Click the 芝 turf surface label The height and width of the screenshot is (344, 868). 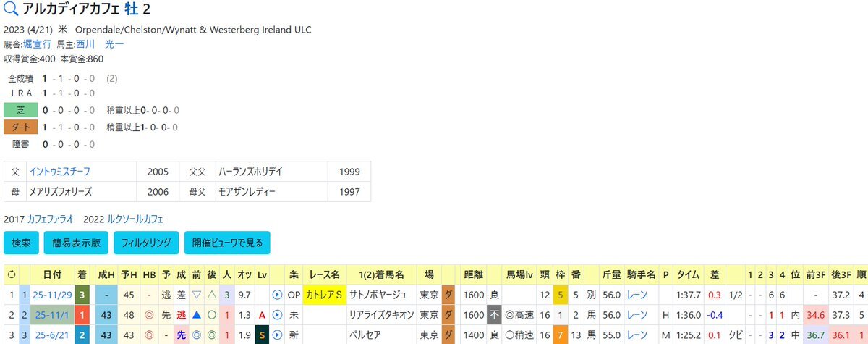pyautogui.click(x=20, y=110)
